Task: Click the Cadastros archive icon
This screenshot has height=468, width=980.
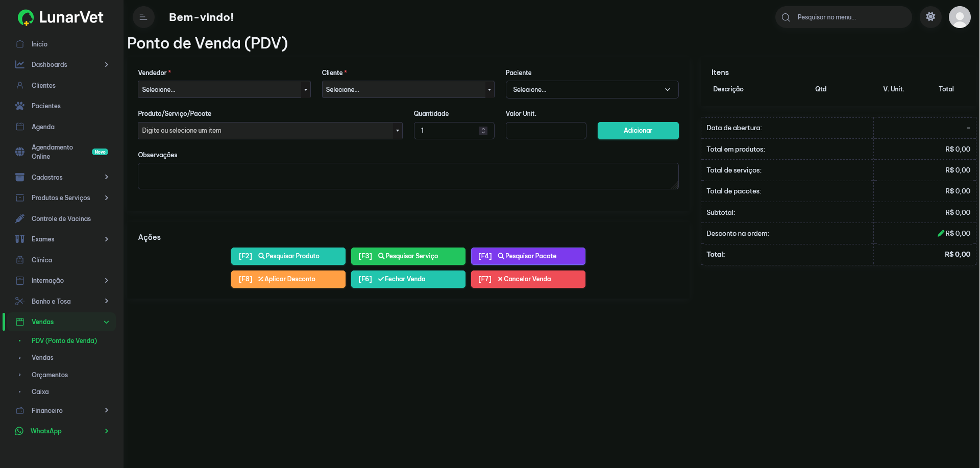Action: tap(20, 177)
